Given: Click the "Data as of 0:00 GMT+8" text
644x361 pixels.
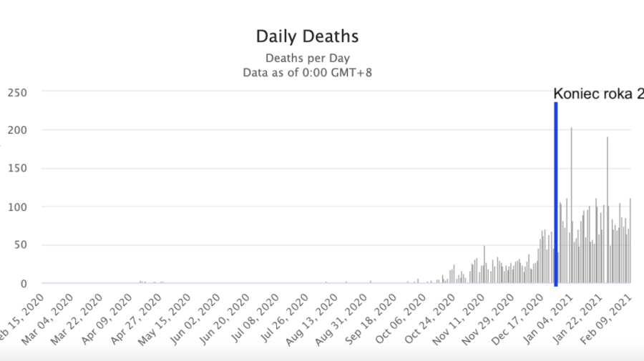Looking at the screenshot, I should click(307, 72).
